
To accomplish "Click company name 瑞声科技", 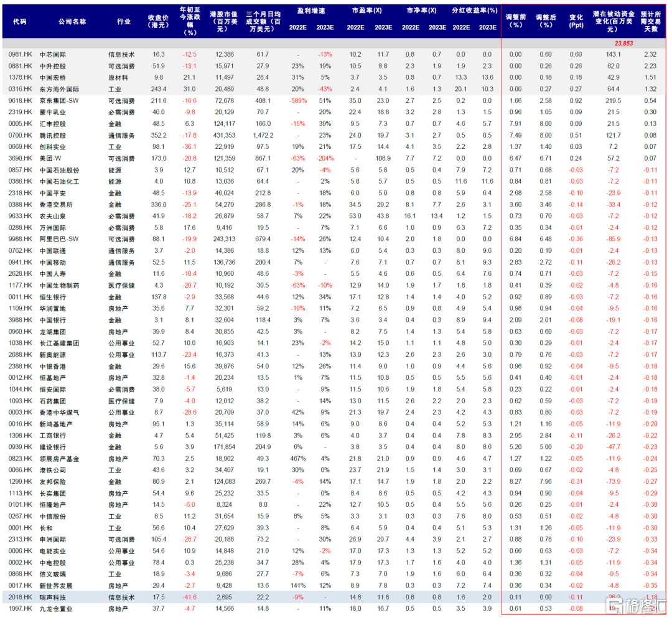I will click(53, 597).
